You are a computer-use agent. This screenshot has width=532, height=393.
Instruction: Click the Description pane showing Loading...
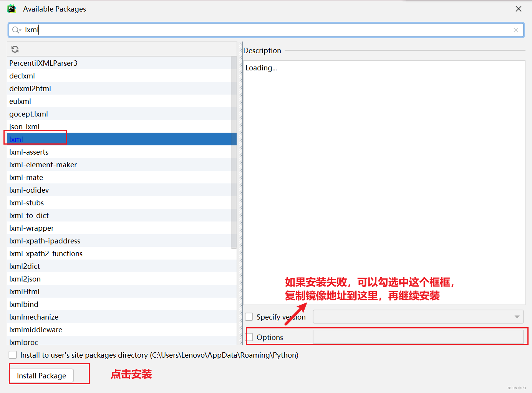pos(384,183)
